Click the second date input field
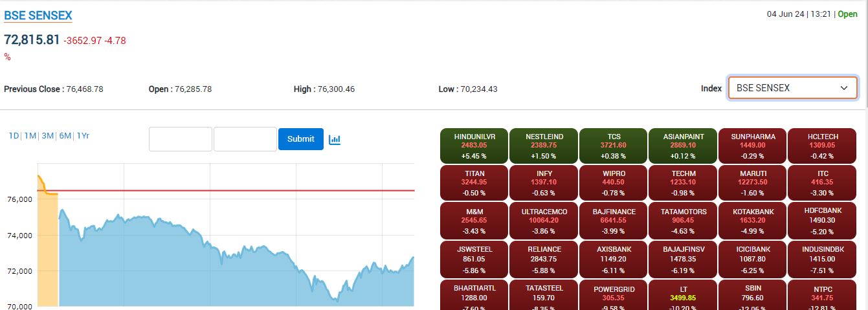The height and width of the screenshot is (310, 868). pyautogui.click(x=245, y=139)
